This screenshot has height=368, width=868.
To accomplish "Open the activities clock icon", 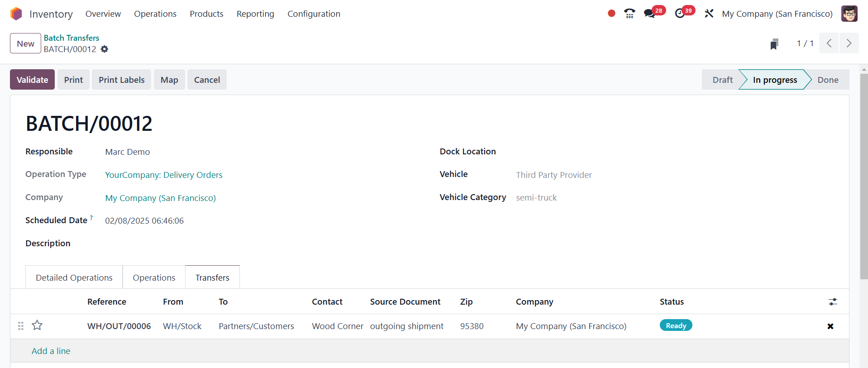I will click(x=680, y=14).
